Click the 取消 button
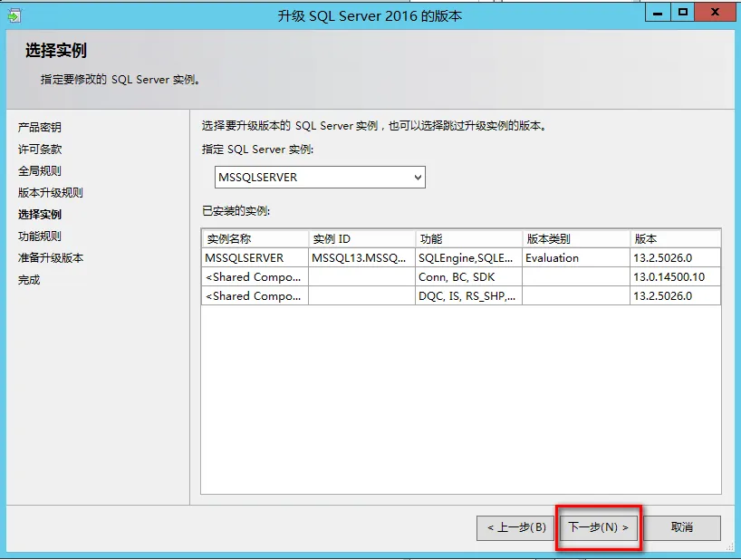This screenshot has height=560, width=741. [682, 527]
